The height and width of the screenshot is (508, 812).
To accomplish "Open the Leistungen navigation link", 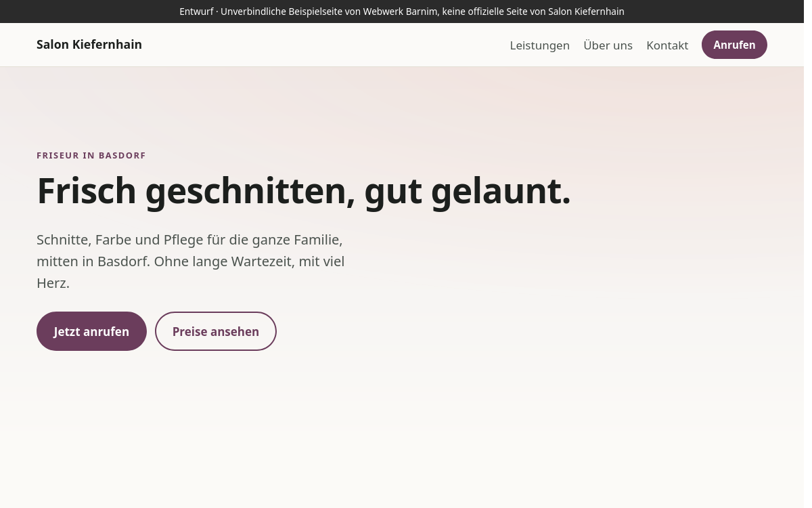I will [x=539, y=45].
